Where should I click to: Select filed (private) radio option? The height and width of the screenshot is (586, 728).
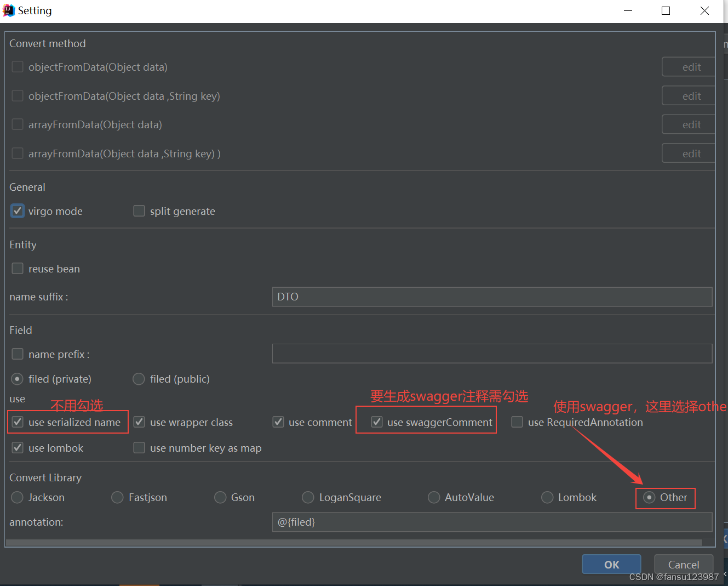pyautogui.click(x=18, y=379)
